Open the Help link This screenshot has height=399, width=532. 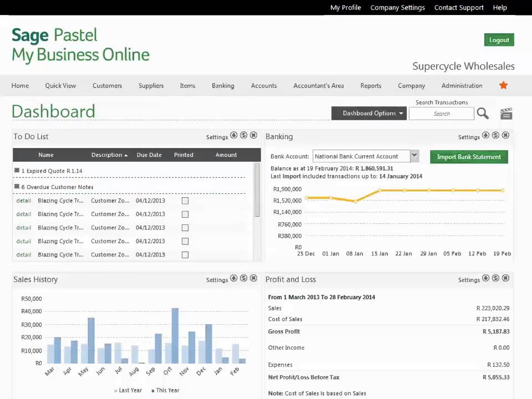point(500,7)
